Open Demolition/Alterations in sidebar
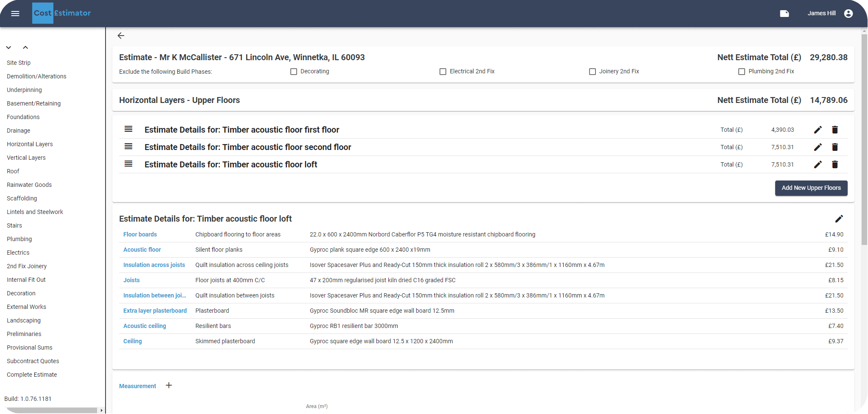The image size is (868, 414). point(36,76)
